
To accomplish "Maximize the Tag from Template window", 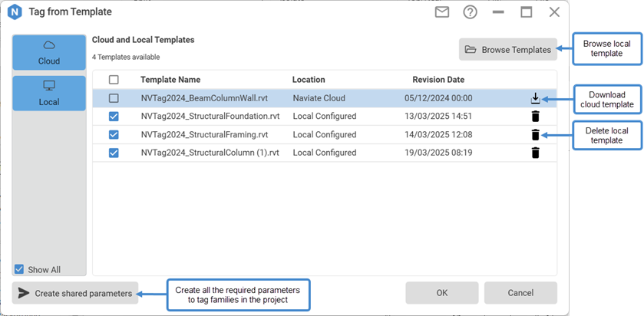I will click(527, 12).
